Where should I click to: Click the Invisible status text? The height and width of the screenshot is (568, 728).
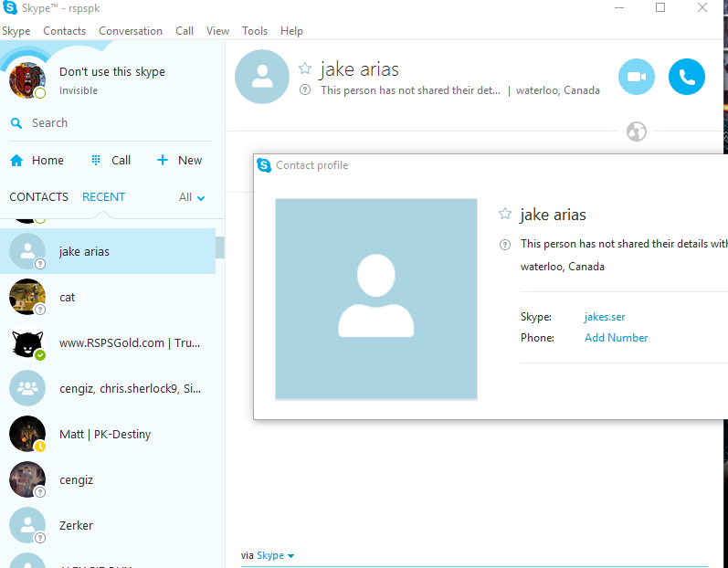point(79,90)
